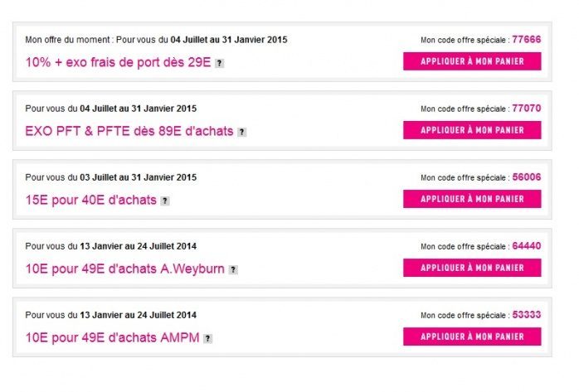
Task: Click help icon beside EXO PFT & PFTE offer
Action: coord(241,132)
